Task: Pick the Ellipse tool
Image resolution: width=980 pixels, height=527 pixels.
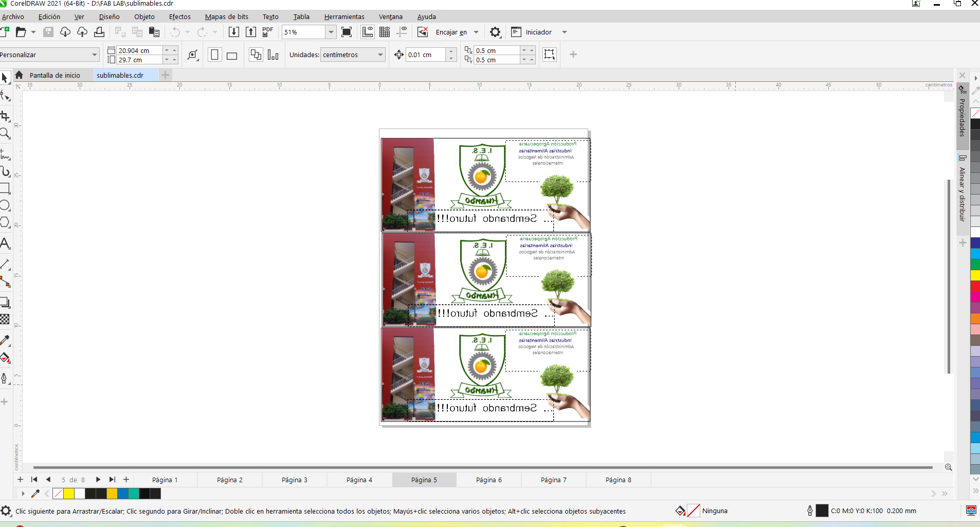Action: (5, 205)
